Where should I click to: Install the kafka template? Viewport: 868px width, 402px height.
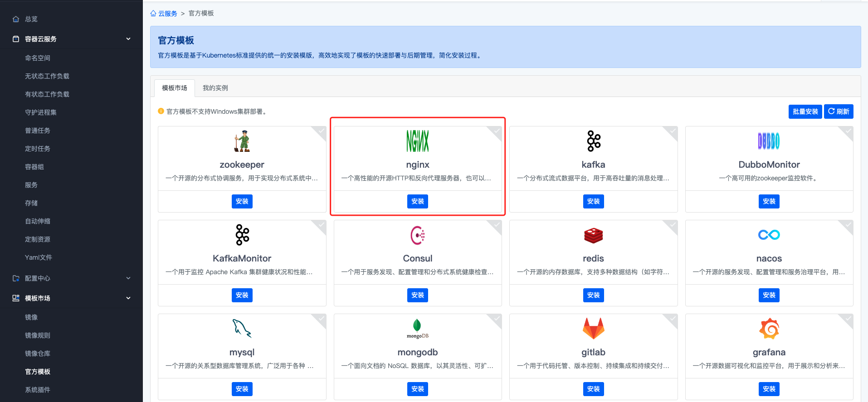tap(594, 201)
